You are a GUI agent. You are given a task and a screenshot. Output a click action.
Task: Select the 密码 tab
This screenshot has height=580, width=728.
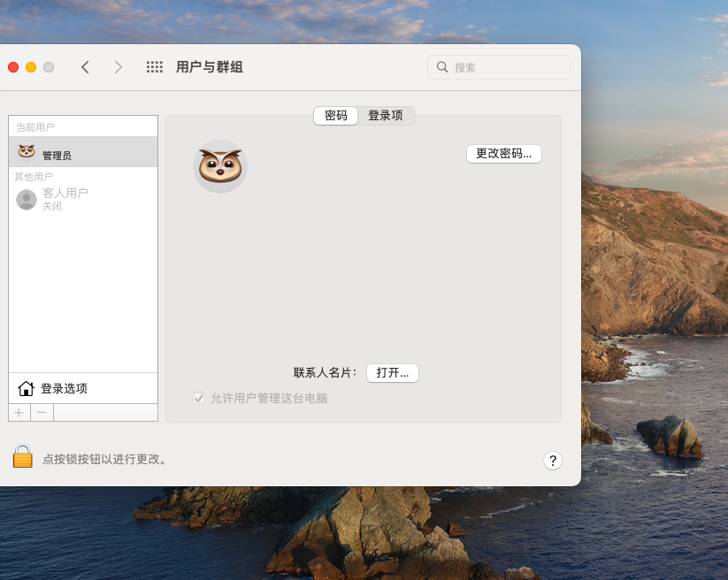(336, 116)
